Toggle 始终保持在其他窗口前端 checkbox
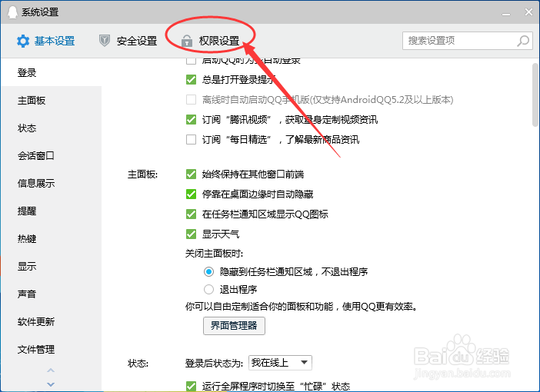 (x=191, y=174)
